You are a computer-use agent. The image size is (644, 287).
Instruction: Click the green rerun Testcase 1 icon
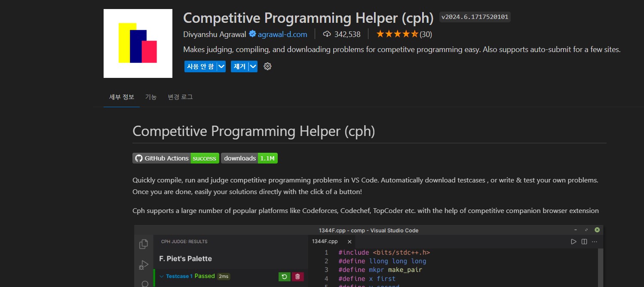(x=284, y=277)
